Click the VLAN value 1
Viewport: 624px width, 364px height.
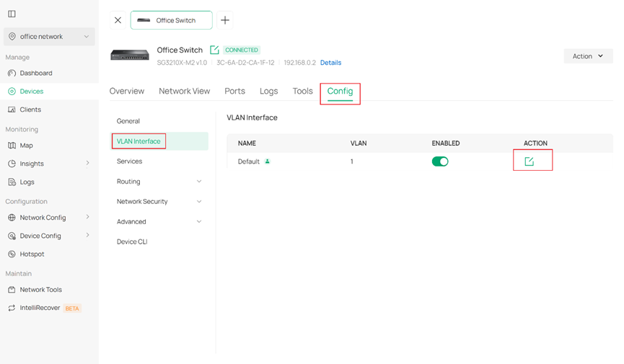[x=352, y=161]
